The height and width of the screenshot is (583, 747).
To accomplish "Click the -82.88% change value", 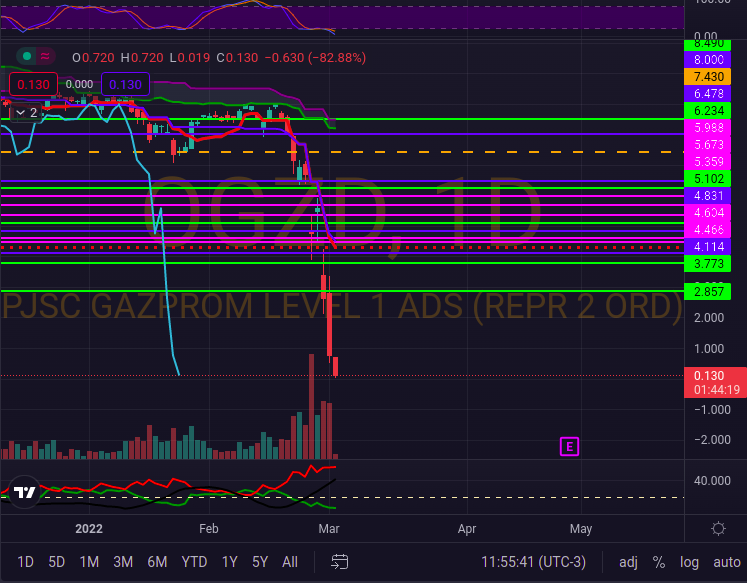I will click(x=337, y=58).
